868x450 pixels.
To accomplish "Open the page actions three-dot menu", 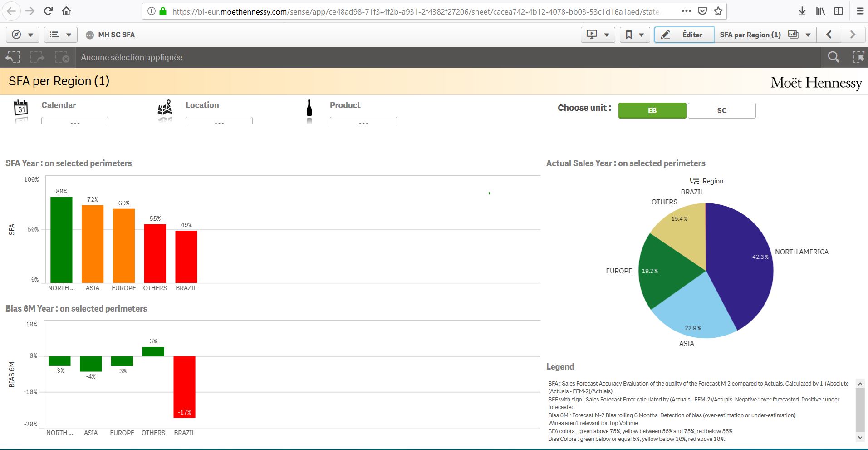I will point(687,11).
